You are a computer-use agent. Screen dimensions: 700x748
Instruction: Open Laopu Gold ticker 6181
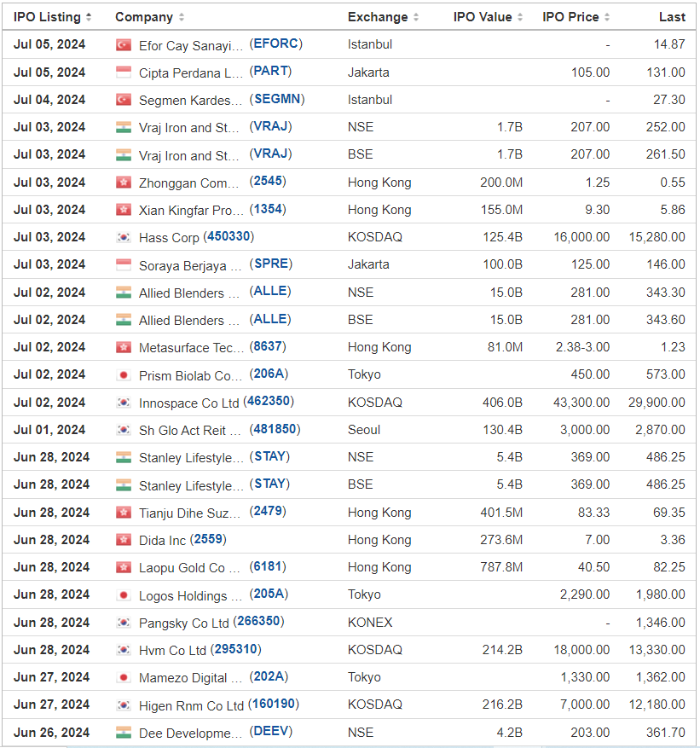click(x=268, y=566)
